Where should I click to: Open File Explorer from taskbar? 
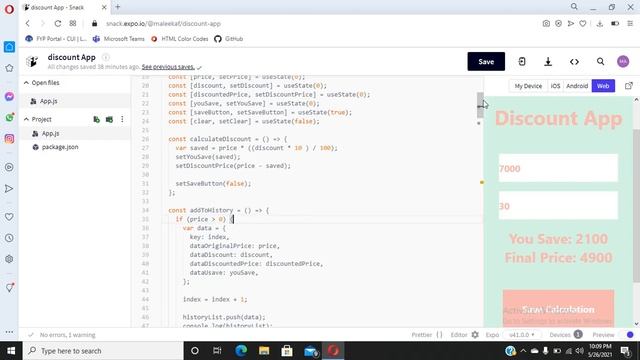pyautogui.click(x=264, y=351)
